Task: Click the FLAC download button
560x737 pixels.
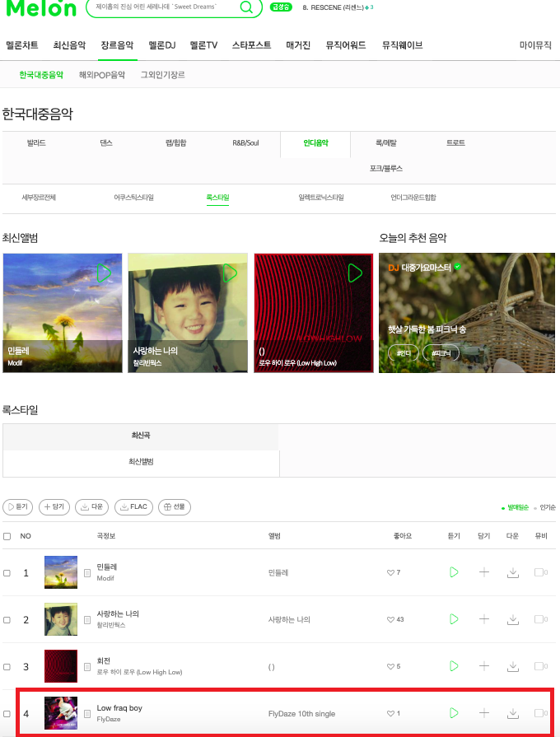Action: (133, 506)
